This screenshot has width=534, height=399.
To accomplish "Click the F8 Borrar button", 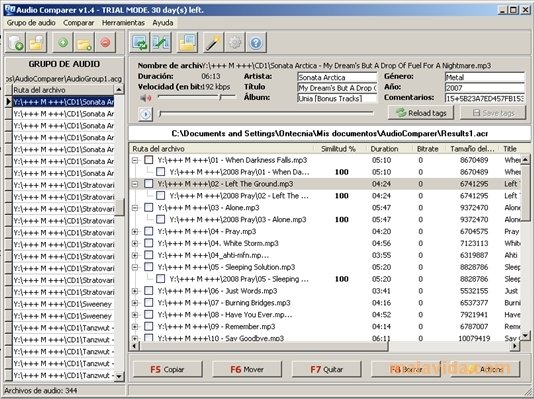I will click(x=406, y=369).
